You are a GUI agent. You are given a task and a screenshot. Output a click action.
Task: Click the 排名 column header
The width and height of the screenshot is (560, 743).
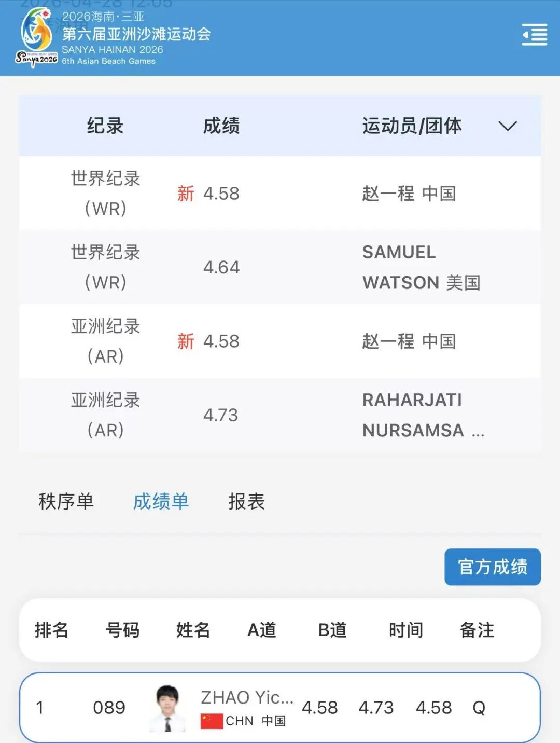click(51, 630)
